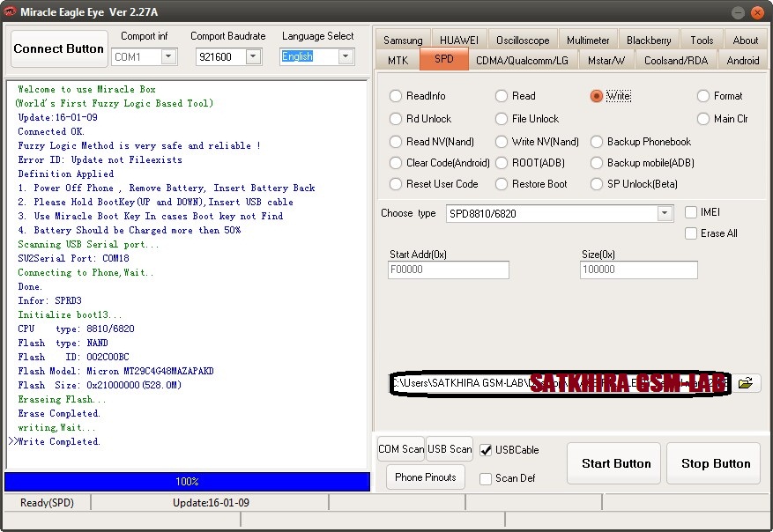Click the firmware file path field

560,383
